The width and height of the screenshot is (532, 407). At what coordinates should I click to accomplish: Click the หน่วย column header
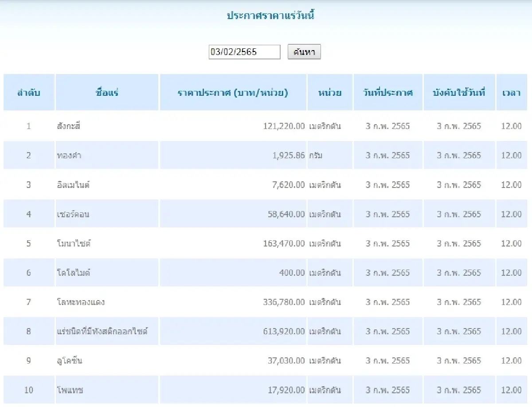click(x=330, y=93)
